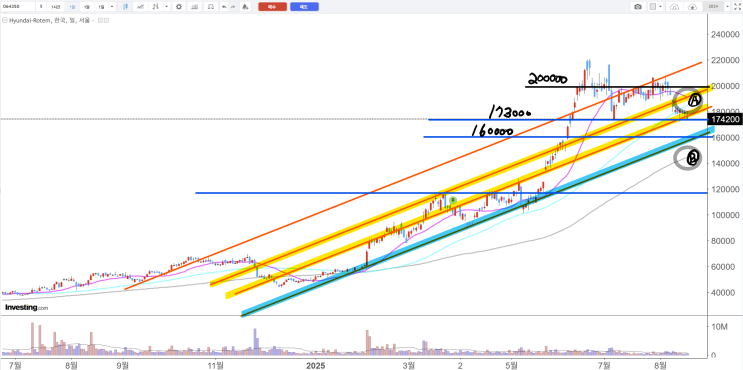743x370 pixels.
Task: Click the 11월 label on time axis
Action: tap(216, 365)
